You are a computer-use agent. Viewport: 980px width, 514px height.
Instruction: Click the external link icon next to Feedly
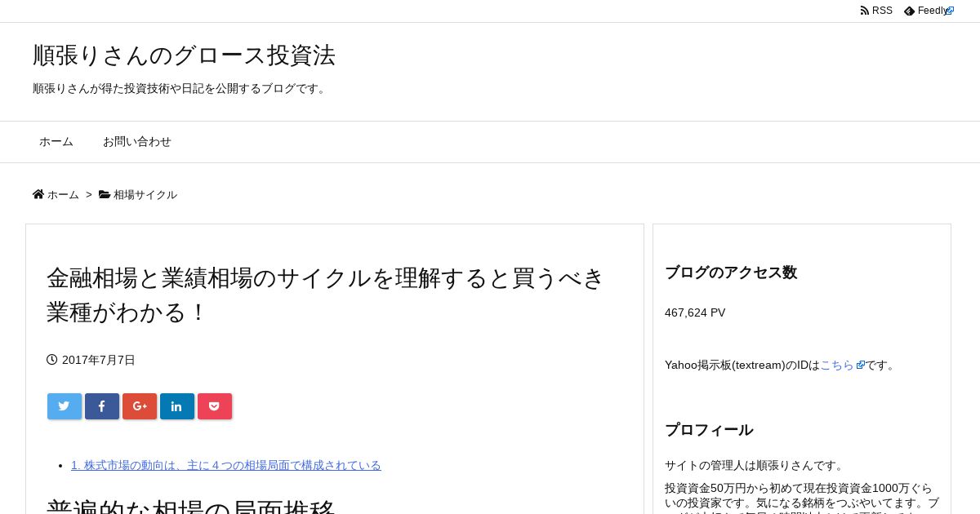[951, 11]
